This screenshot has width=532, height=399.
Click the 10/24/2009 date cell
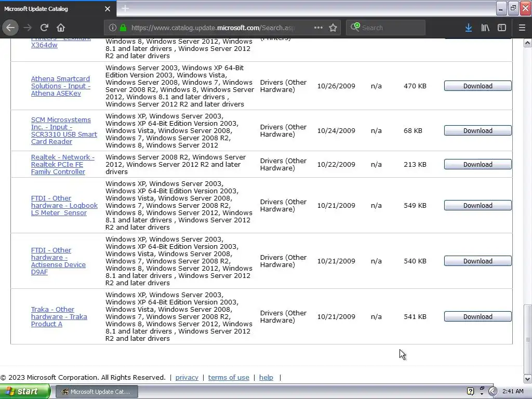(x=336, y=130)
